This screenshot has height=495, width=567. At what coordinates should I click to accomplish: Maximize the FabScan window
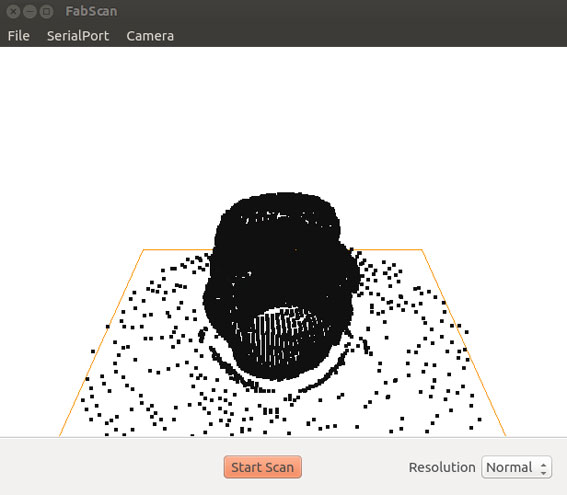tap(47, 12)
